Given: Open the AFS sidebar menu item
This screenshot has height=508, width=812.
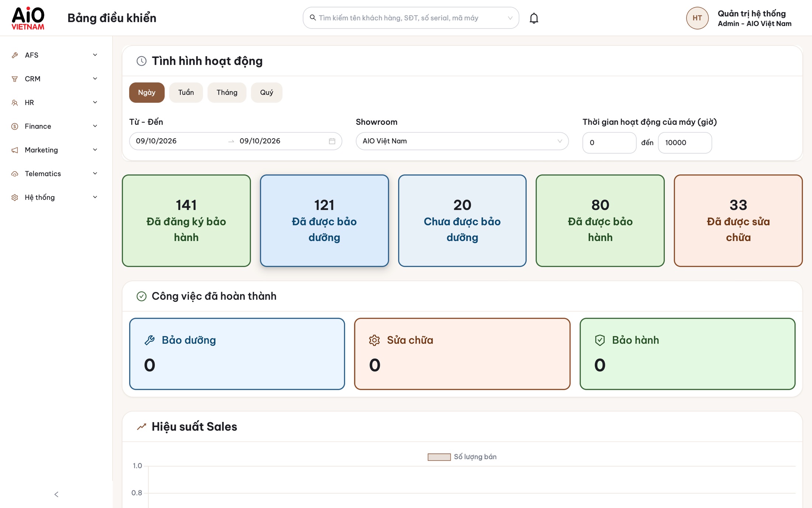Looking at the screenshot, I should [55, 55].
